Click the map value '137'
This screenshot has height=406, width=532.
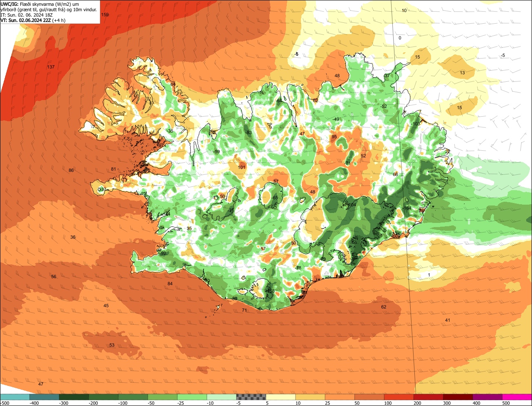[x=51, y=67]
